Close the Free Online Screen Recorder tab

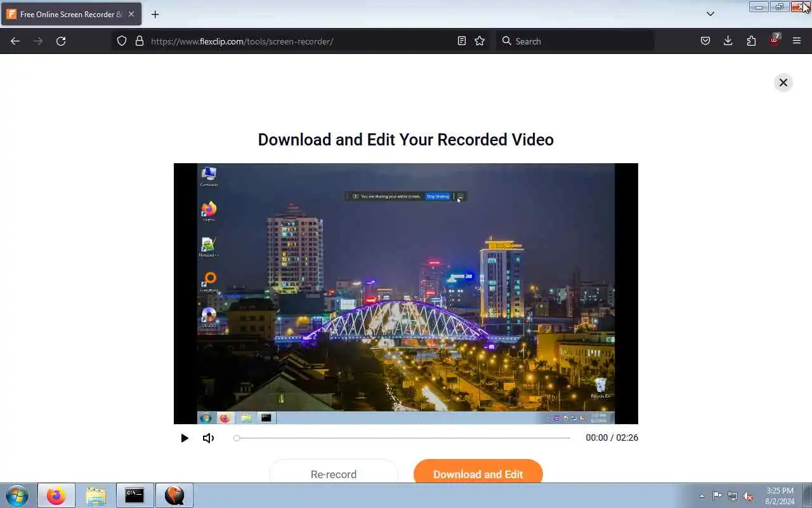coord(131,14)
